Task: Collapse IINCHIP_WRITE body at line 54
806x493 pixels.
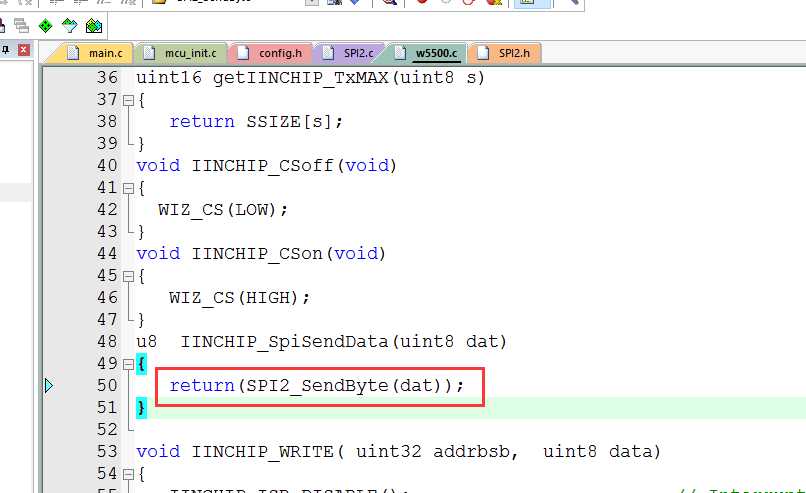Action: (x=128, y=474)
